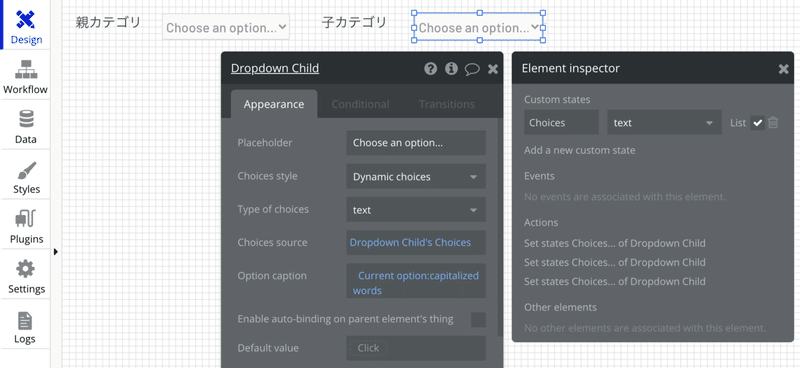The height and width of the screenshot is (368, 800).
Task: Click the Placeholder input field
Action: point(416,143)
